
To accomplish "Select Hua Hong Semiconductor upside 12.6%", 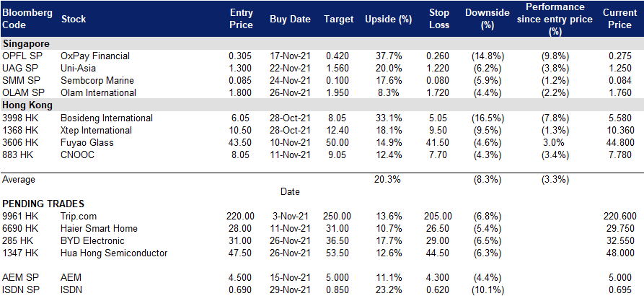I will 388,253.
